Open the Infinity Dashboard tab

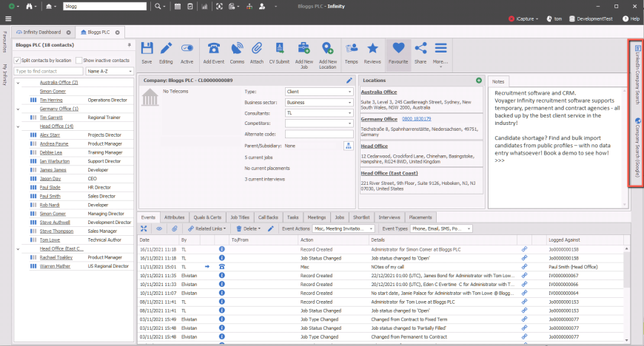click(x=42, y=33)
